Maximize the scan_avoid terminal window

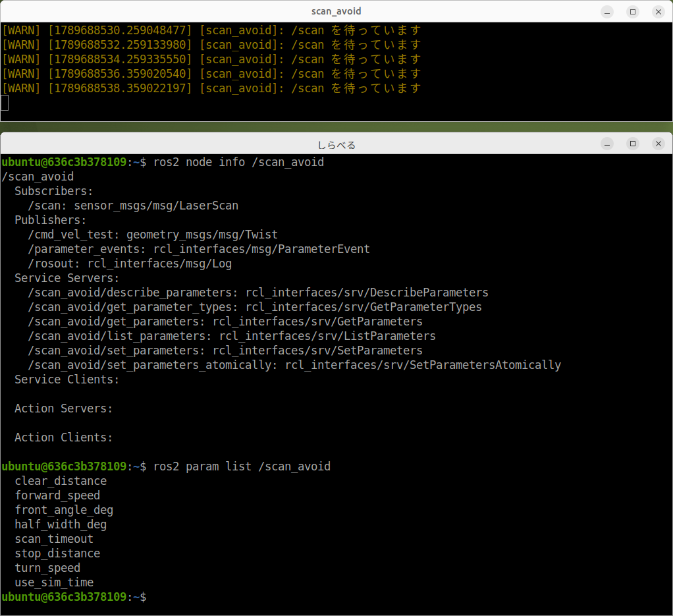(x=633, y=12)
